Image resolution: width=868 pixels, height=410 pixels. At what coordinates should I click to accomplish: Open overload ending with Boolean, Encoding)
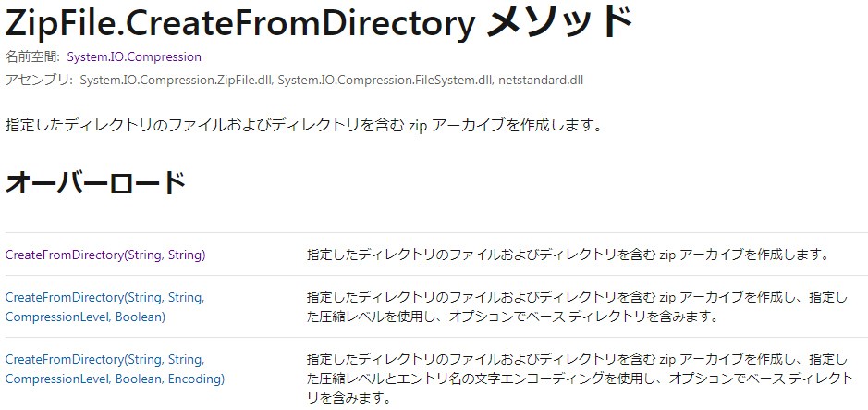pos(115,369)
